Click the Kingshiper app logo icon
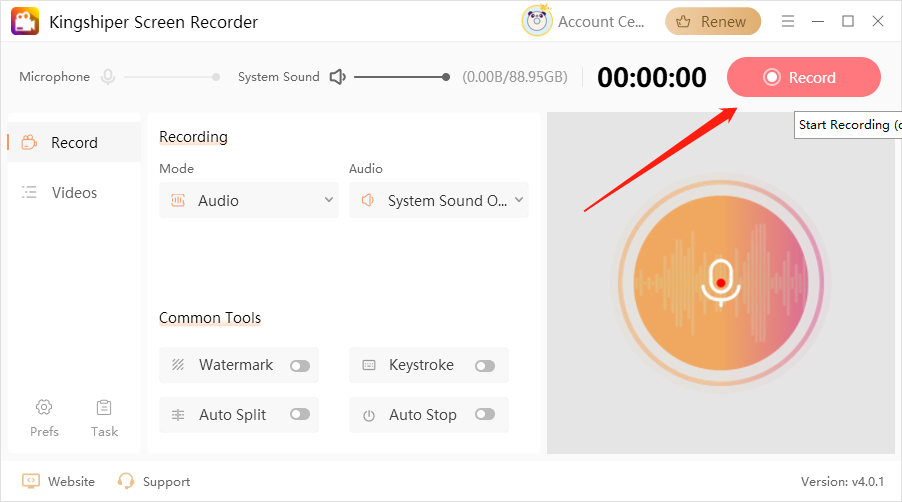 (x=25, y=21)
